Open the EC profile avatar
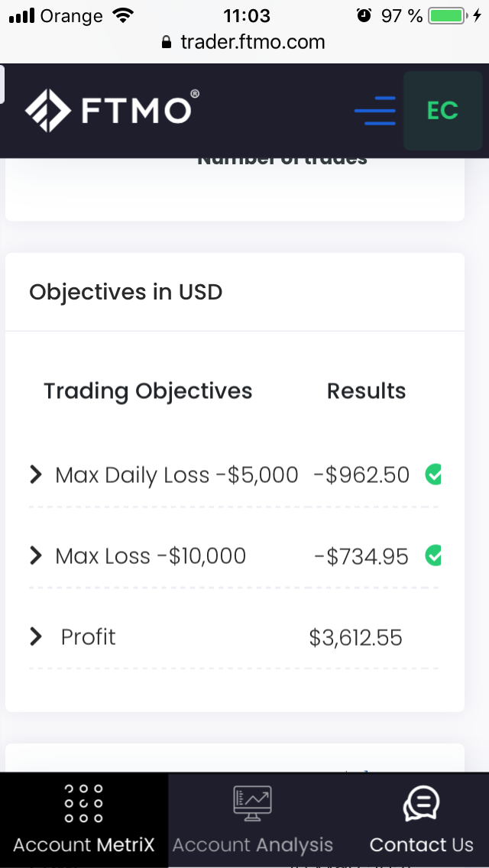 442,111
